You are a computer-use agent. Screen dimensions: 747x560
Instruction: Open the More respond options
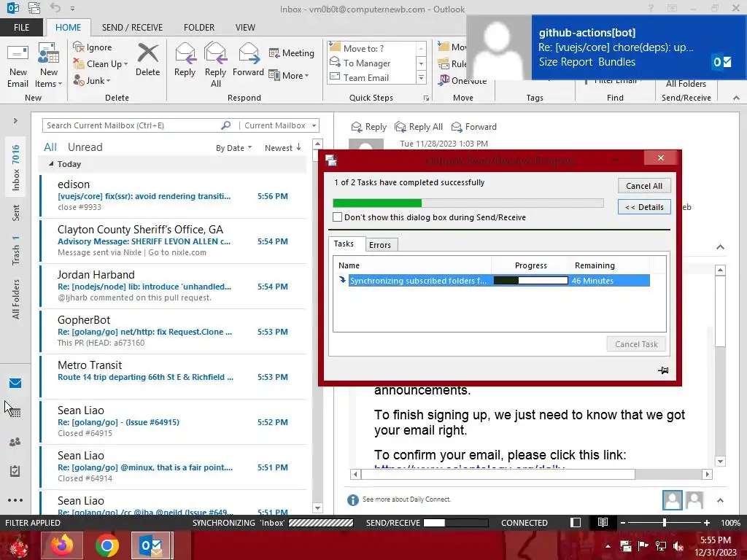[x=289, y=75]
